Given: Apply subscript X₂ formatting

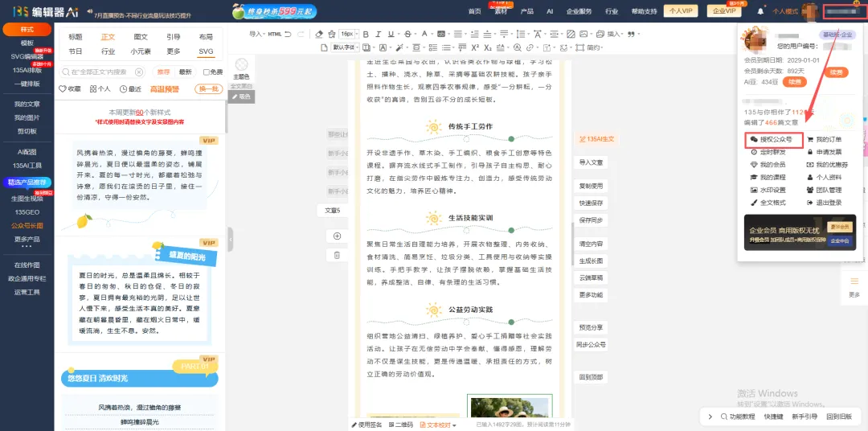Looking at the screenshot, I should pos(488,47).
